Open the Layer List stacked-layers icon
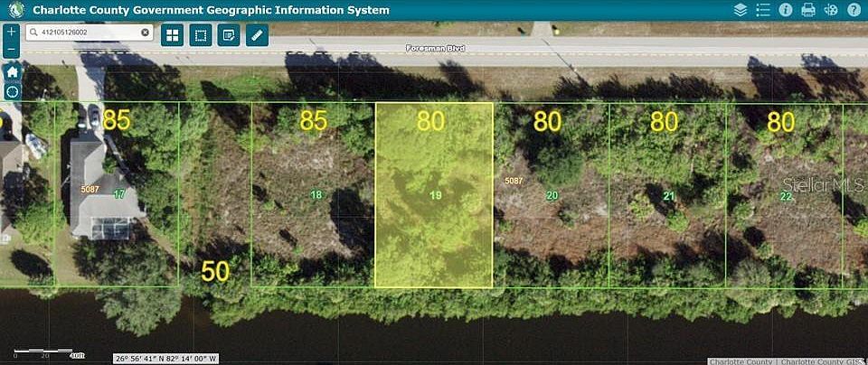The image size is (868, 365). 741,10
